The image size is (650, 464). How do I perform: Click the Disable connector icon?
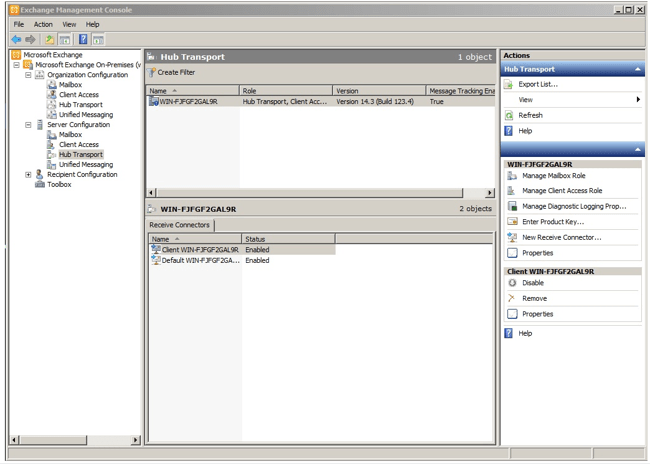coord(512,283)
